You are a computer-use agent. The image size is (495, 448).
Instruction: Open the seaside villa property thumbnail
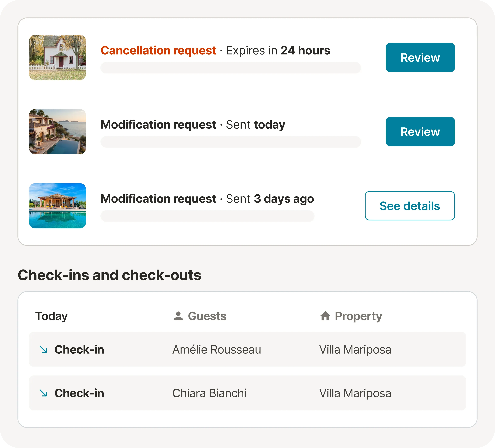click(57, 132)
